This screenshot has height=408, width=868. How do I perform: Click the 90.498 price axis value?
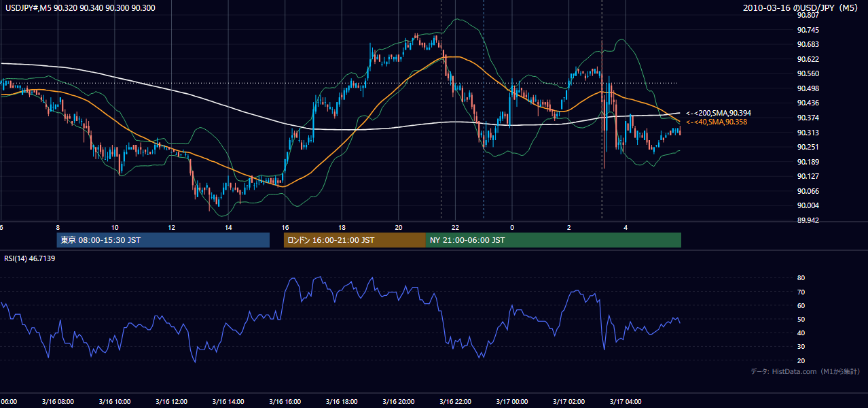click(808, 88)
